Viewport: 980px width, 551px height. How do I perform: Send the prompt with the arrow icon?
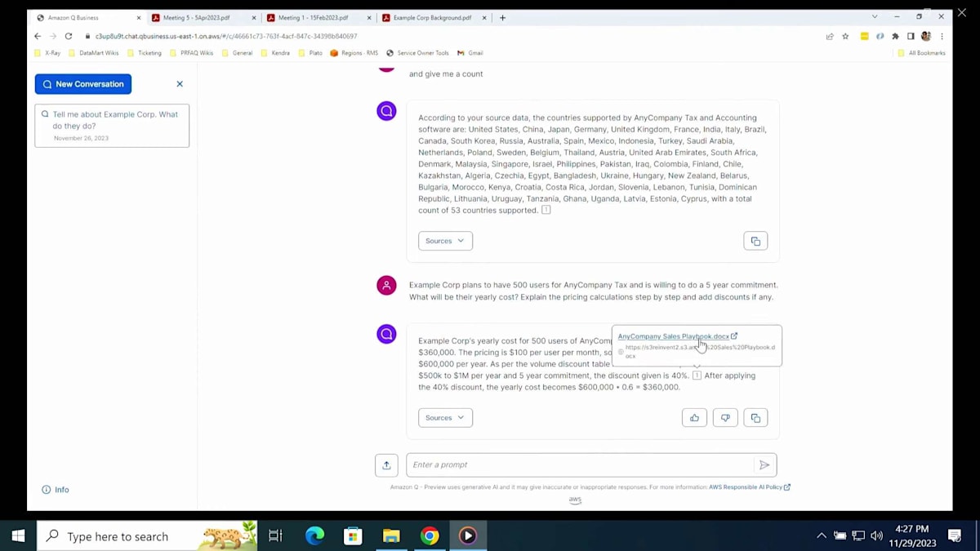764,465
